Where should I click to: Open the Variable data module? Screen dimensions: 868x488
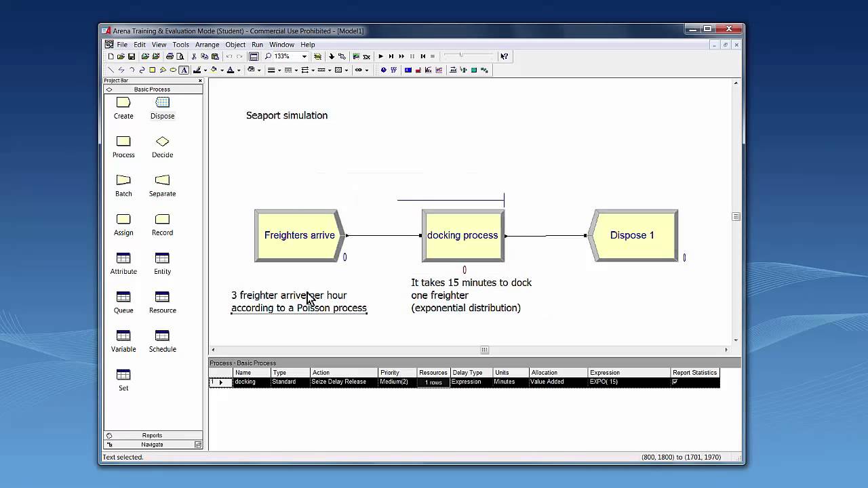123,341
